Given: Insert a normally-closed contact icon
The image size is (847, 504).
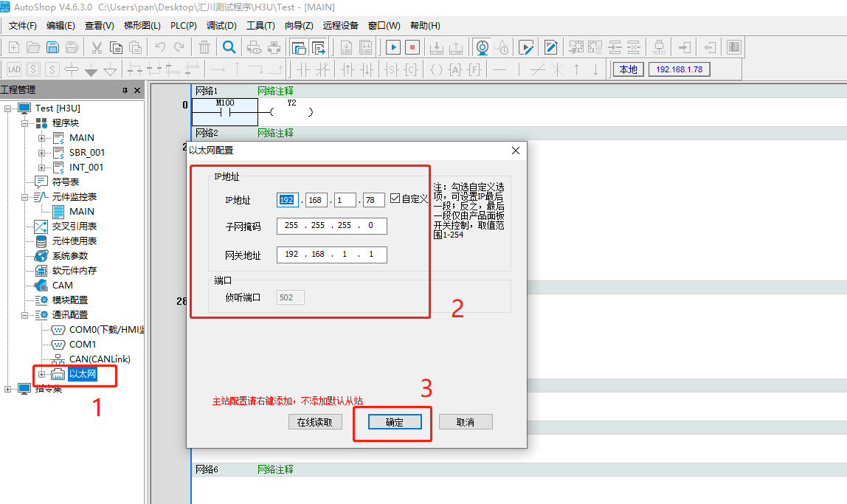Looking at the screenshot, I should tap(322, 69).
